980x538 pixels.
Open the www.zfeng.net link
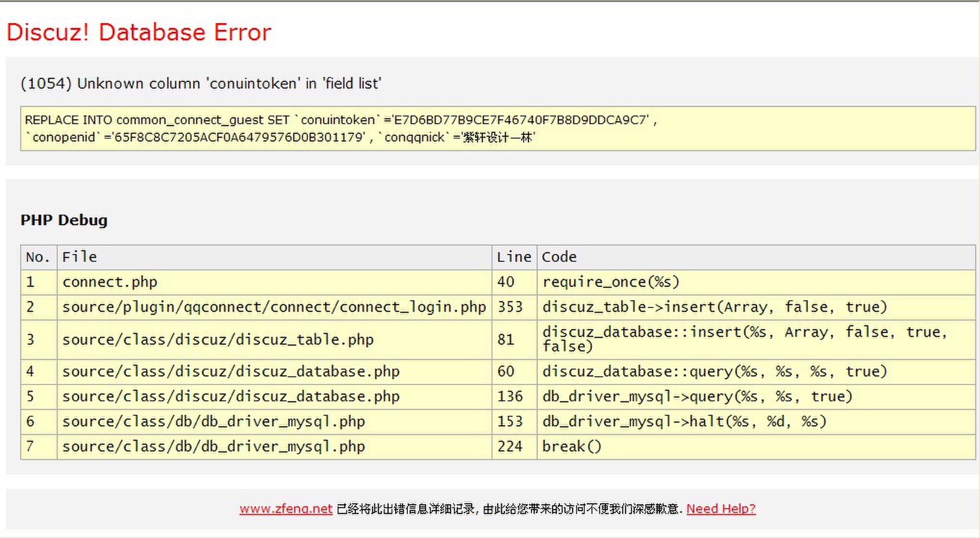(x=286, y=509)
